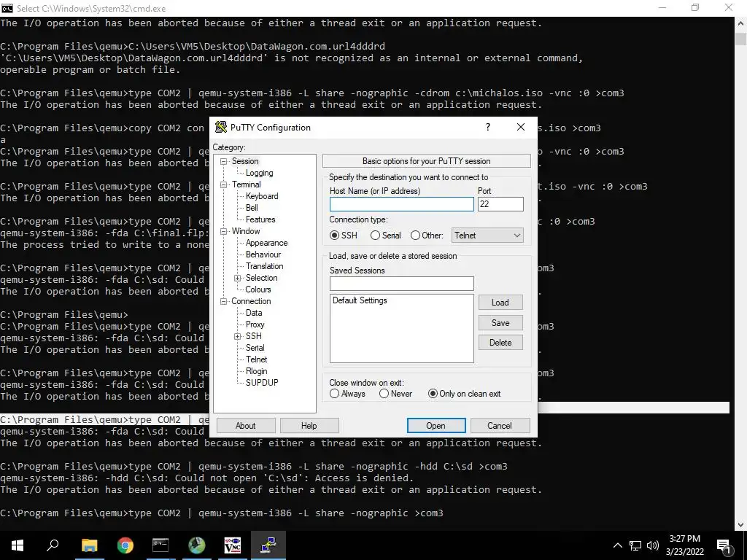The height and width of the screenshot is (560, 747).
Task: Open Translation settings category
Action: 264,266
